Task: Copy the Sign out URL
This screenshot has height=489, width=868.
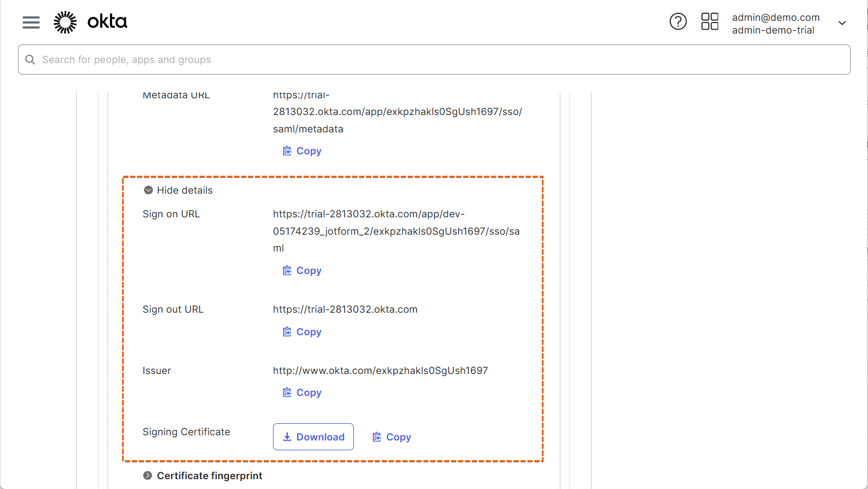Action: (302, 332)
